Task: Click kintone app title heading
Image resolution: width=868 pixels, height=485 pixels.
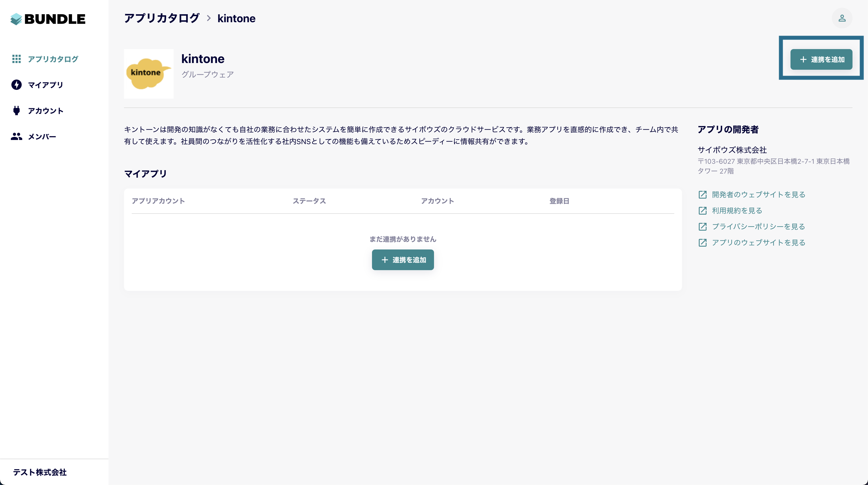Action: 203,59
